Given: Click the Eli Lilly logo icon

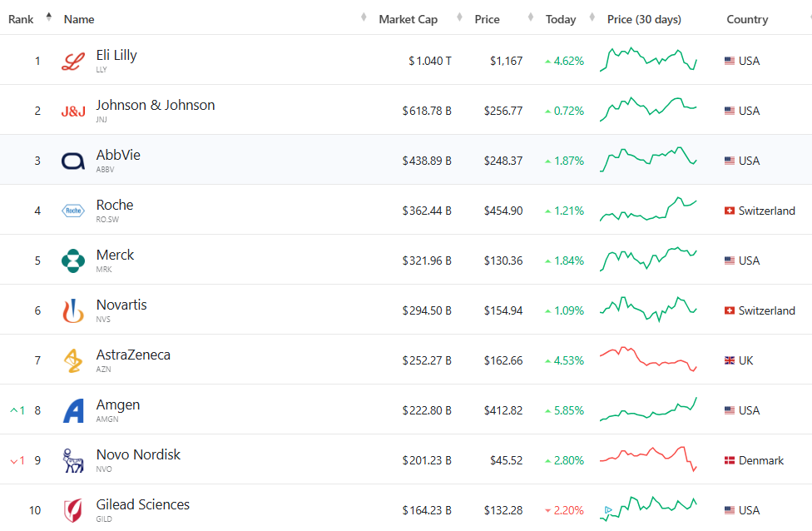Looking at the screenshot, I should (73, 61).
